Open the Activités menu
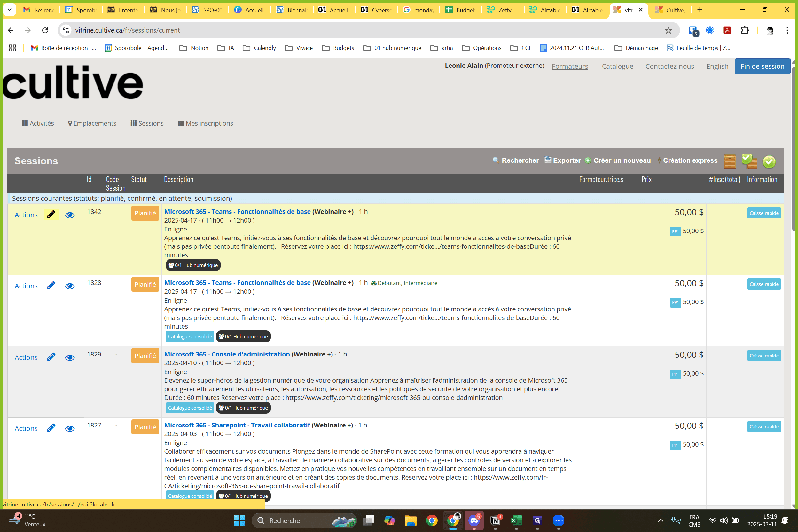This screenshot has width=798, height=532. 38,123
